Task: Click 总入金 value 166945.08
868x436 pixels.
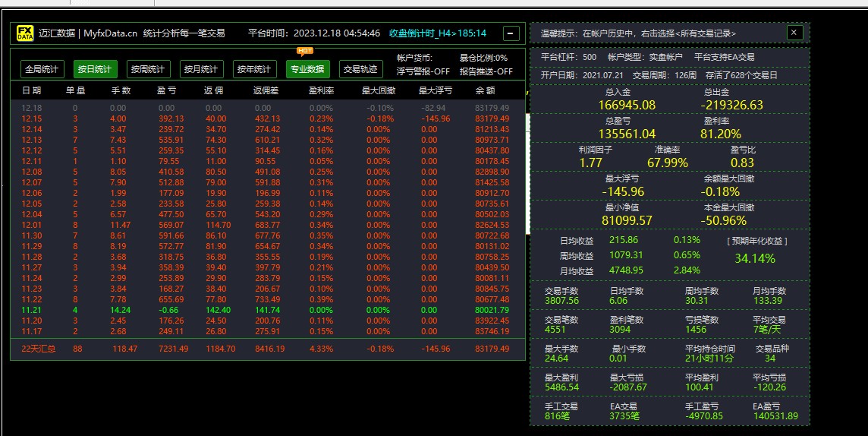Action: [x=627, y=105]
